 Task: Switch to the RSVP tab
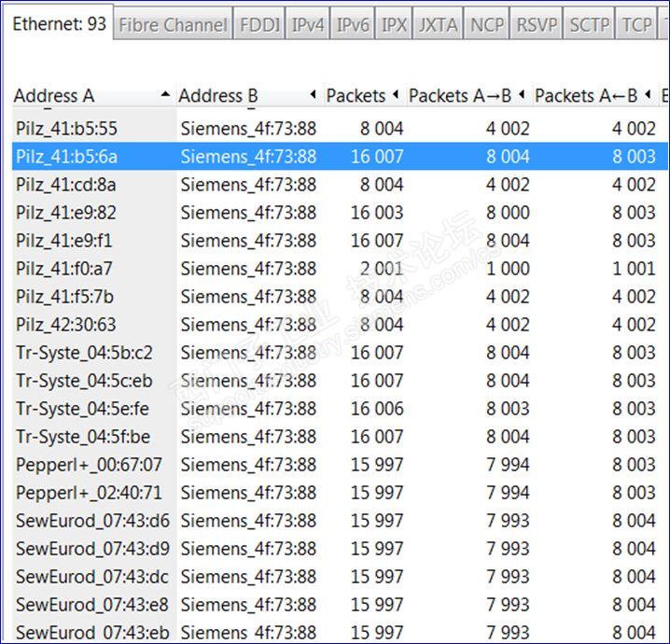tap(537, 25)
